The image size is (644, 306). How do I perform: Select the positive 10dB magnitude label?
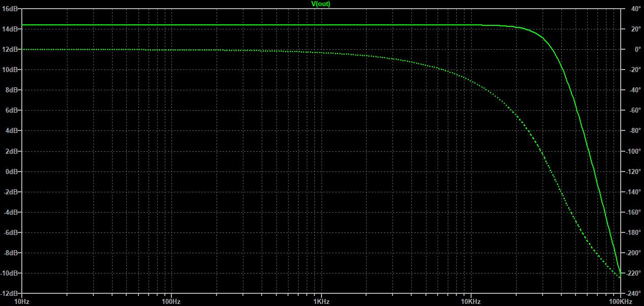11,70
